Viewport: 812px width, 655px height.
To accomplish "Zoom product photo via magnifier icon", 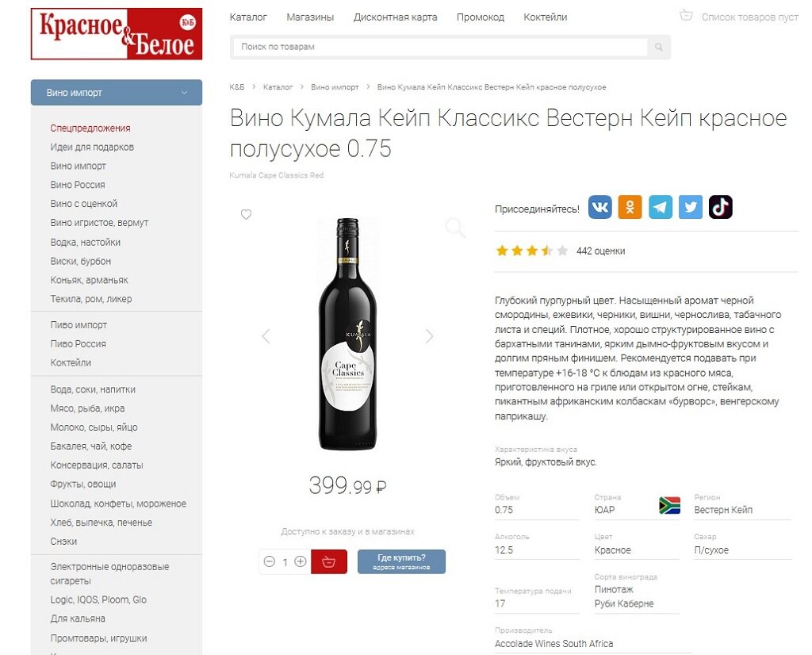I will click(455, 228).
